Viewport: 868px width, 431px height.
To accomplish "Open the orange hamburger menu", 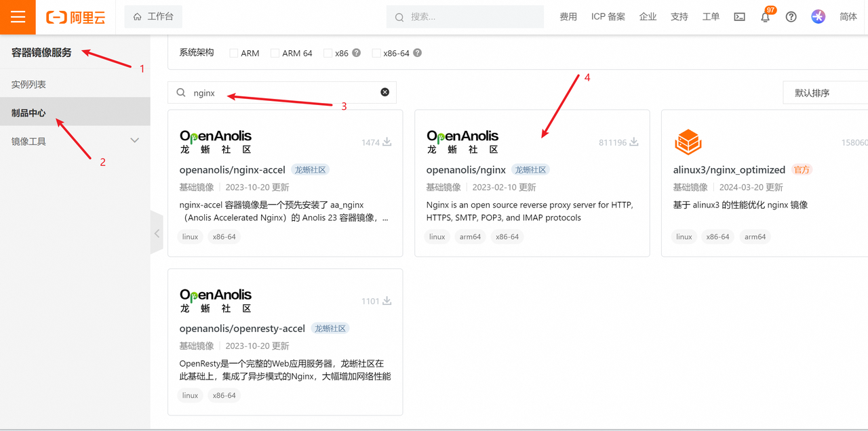I will [x=18, y=17].
